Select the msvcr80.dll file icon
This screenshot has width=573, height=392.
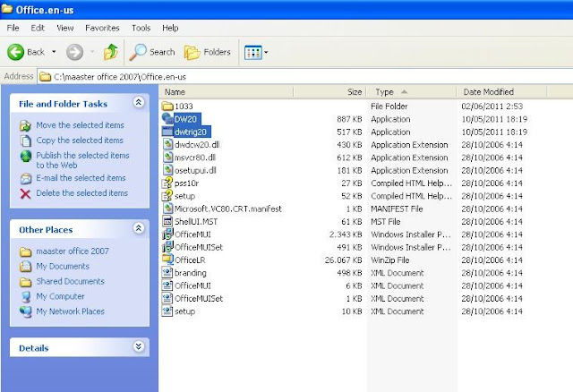(x=167, y=158)
